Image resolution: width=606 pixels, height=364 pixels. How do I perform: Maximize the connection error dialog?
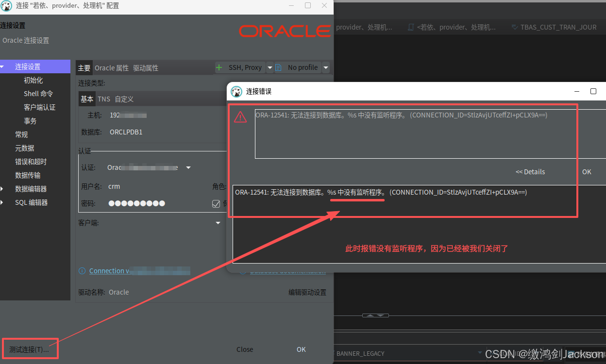click(593, 91)
